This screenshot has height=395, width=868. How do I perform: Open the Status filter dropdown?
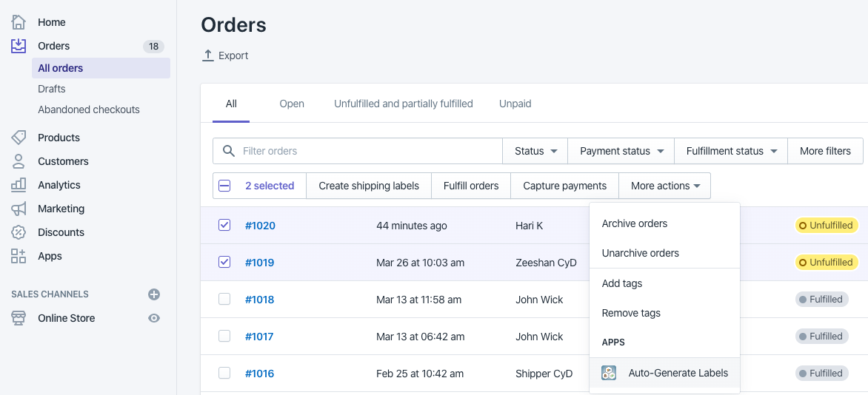[x=535, y=151]
